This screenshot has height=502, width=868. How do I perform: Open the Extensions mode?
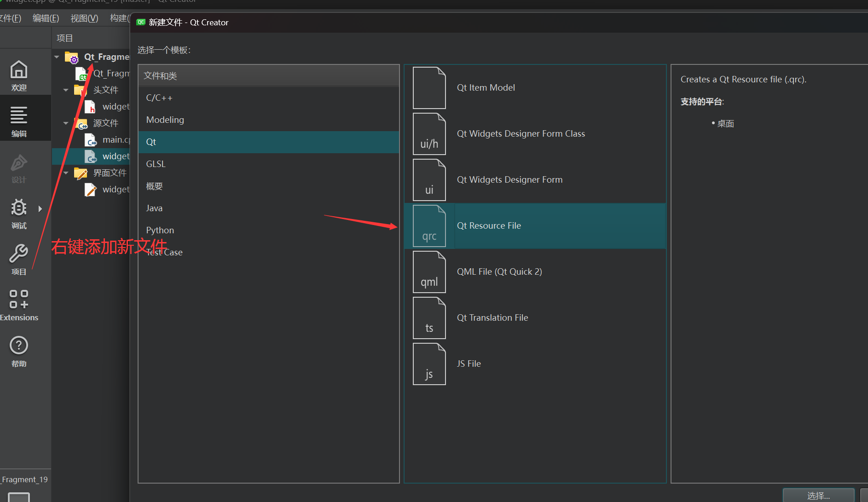pos(19,305)
